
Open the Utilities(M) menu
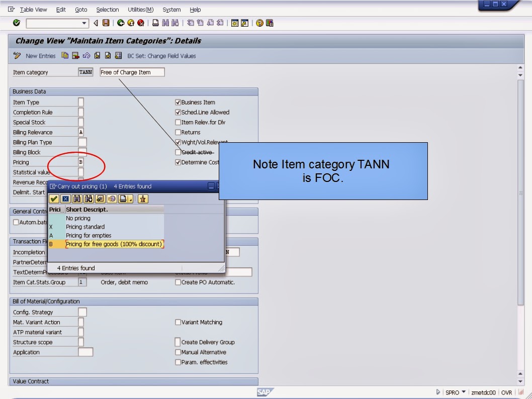coord(140,10)
